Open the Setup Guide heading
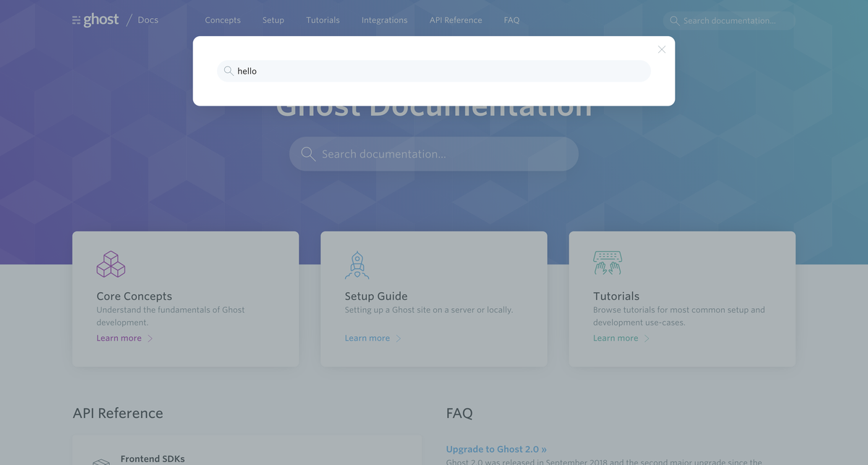868x465 pixels. (x=376, y=296)
